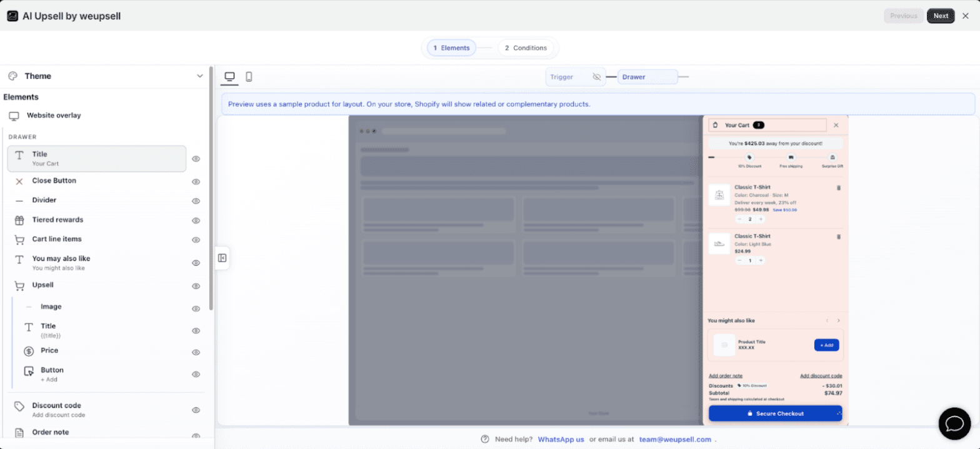The width and height of the screenshot is (980, 449).
Task: Click the Discount code tag icon
Action: point(19,406)
